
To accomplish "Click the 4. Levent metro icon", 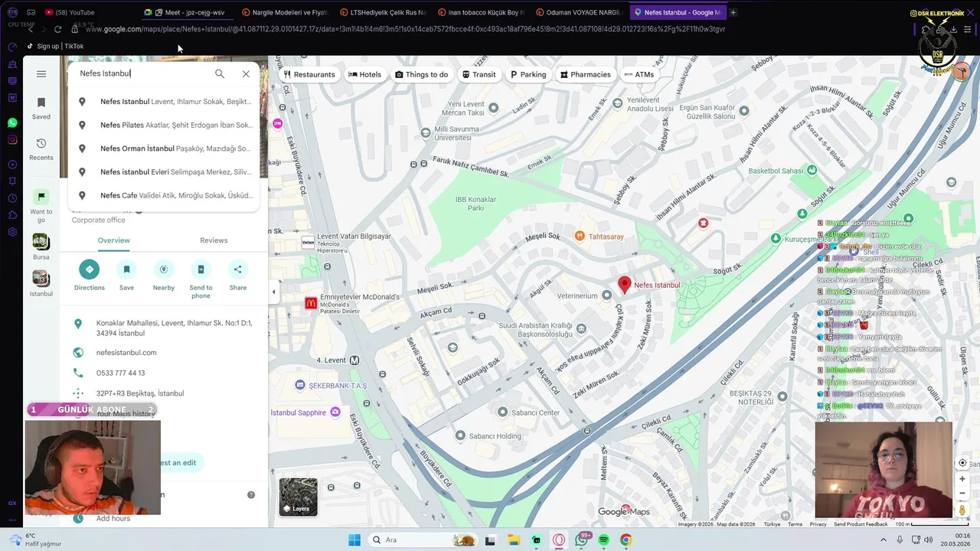I will point(354,360).
